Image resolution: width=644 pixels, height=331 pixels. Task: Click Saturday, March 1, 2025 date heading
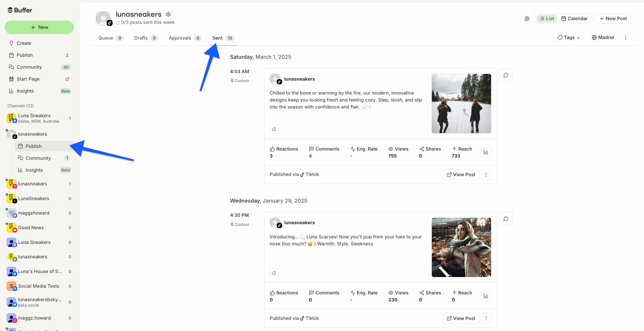pyautogui.click(x=260, y=57)
